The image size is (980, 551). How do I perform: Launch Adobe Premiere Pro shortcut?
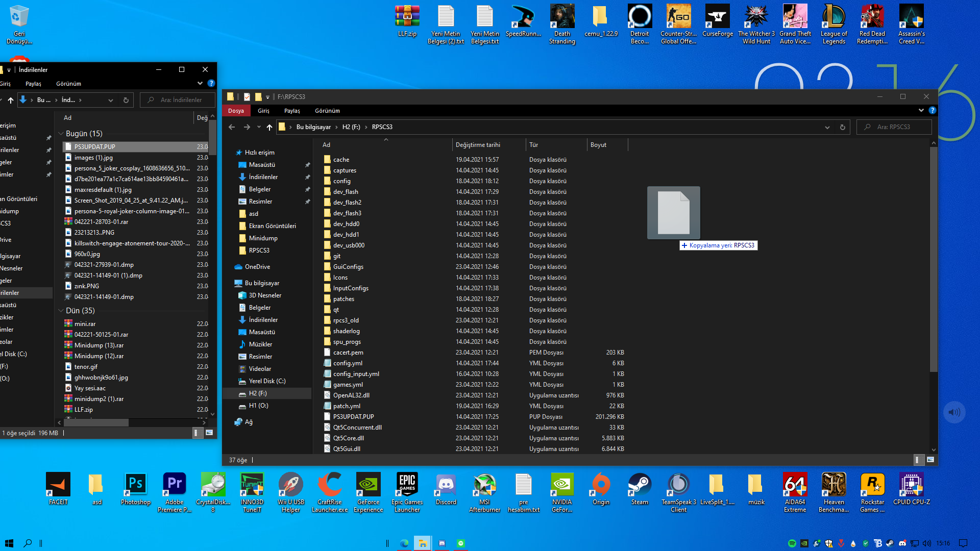point(174,492)
